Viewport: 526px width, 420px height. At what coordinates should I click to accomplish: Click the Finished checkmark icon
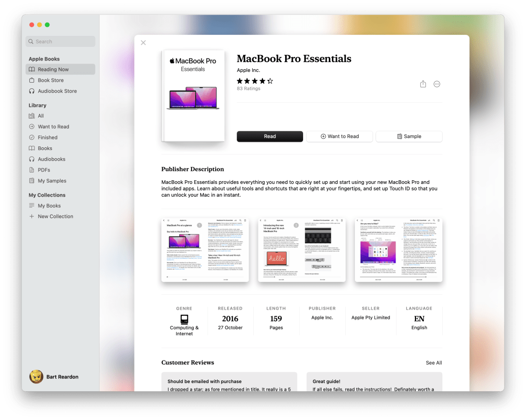(32, 138)
